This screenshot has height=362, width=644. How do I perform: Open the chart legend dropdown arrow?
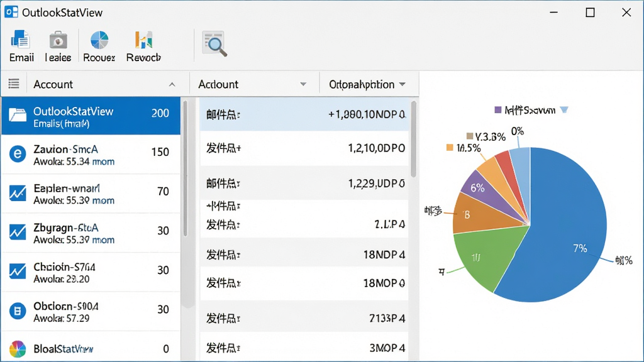pos(564,109)
